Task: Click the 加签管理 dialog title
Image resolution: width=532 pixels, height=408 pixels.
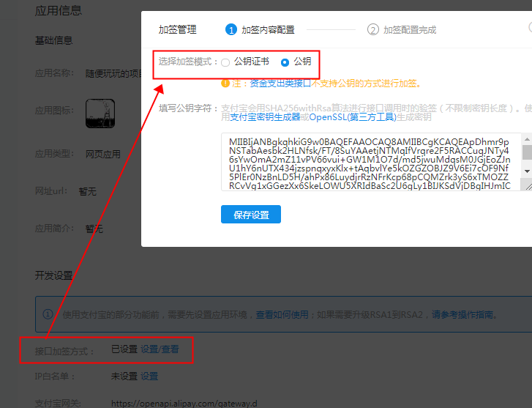Action: click(x=177, y=29)
